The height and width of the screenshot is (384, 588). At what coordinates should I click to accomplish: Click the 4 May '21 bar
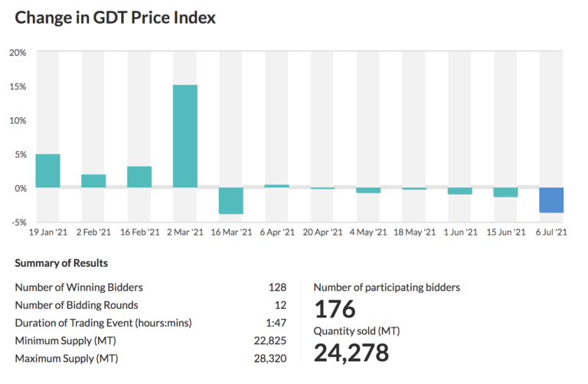pos(368,190)
